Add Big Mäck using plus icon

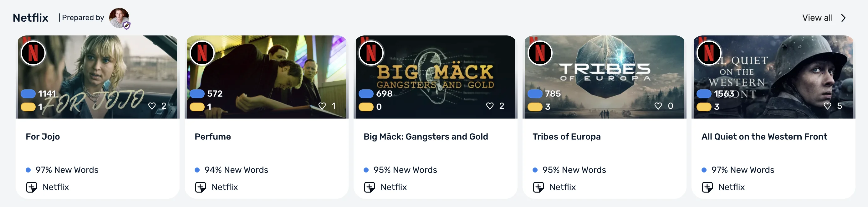[370, 187]
